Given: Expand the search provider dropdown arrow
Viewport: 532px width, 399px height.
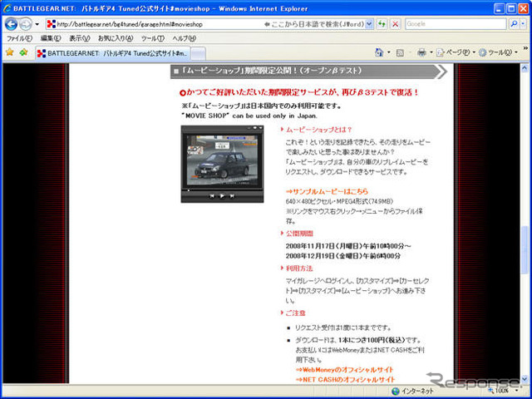Looking at the screenshot, I should coord(523,24).
